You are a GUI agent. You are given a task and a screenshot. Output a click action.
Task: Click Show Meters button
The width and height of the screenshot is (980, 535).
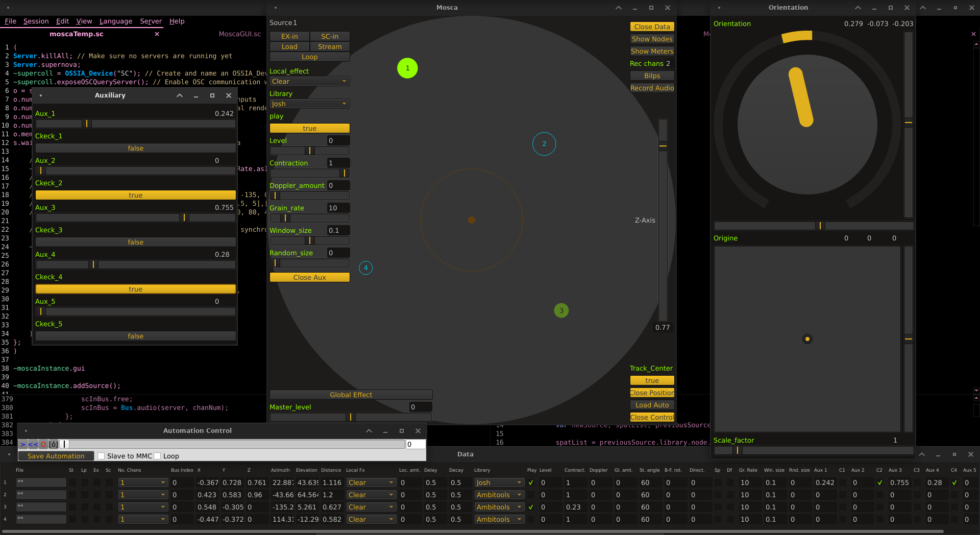pyautogui.click(x=652, y=51)
